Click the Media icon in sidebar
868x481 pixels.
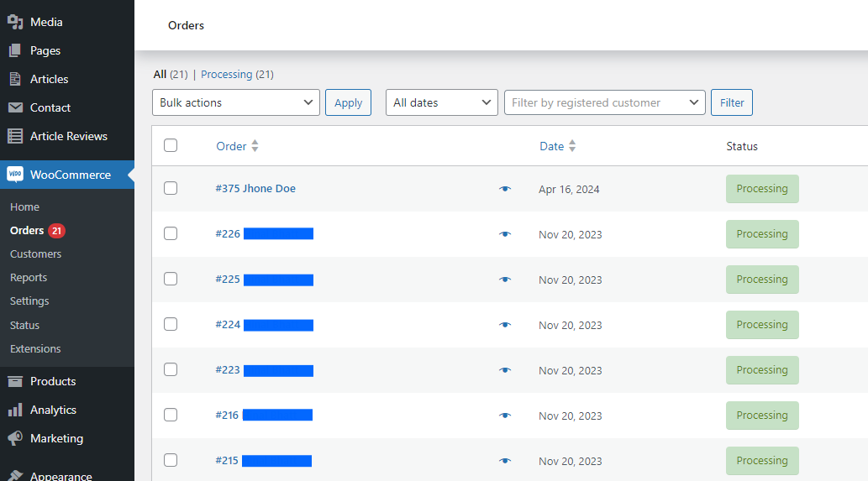(15, 22)
